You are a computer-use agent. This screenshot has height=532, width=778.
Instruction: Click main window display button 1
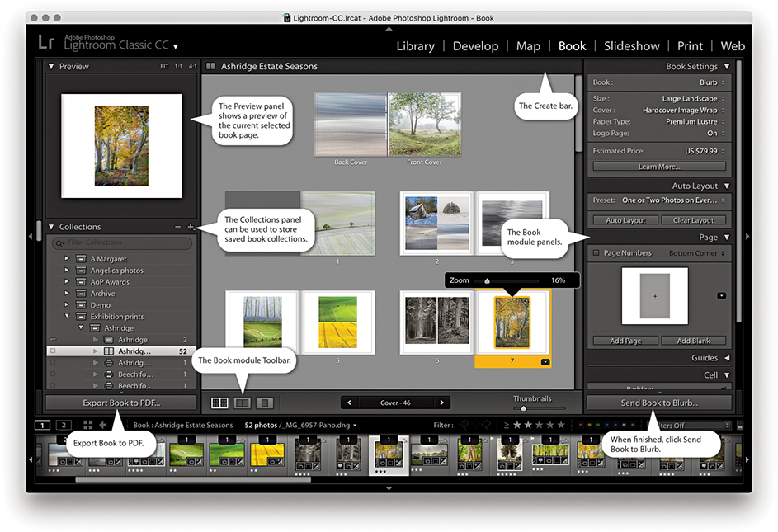click(43, 426)
